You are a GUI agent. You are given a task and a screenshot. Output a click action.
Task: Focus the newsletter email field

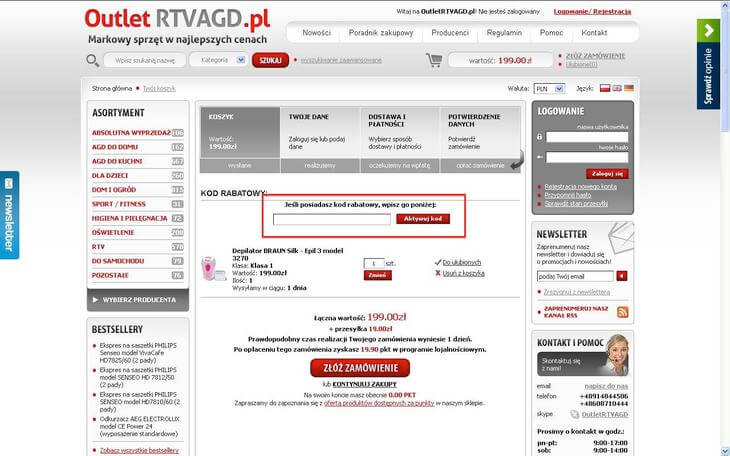(x=575, y=276)
